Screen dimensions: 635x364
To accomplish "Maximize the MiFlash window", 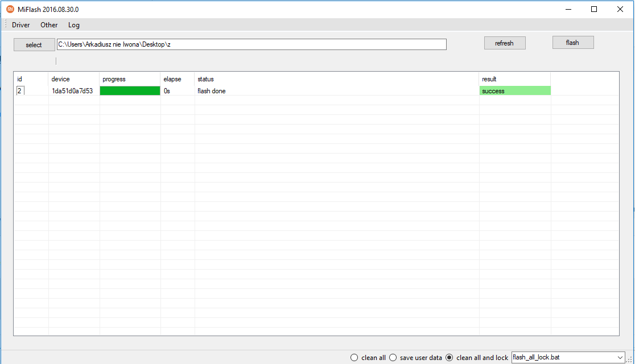I will 594,9.
